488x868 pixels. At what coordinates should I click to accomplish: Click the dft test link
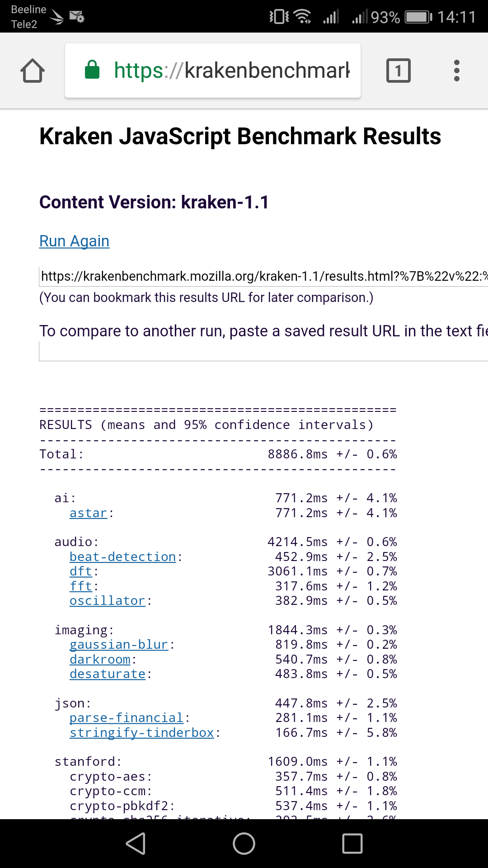81,571
